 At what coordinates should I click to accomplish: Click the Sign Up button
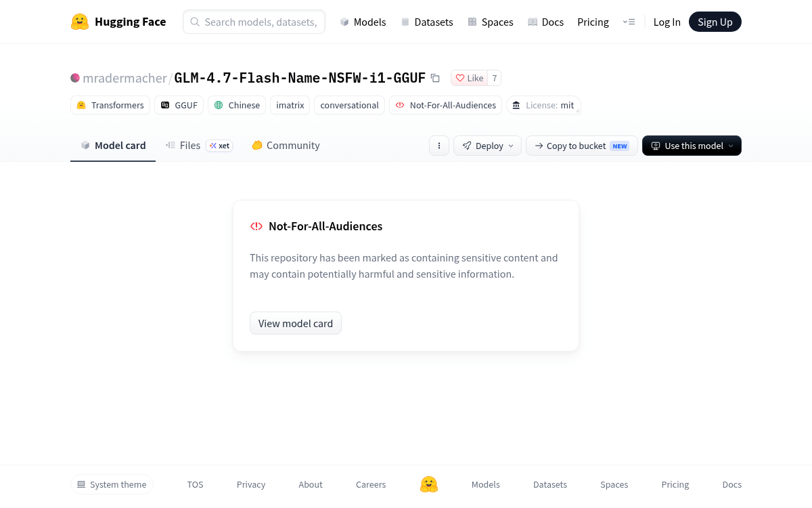[715, 22]
